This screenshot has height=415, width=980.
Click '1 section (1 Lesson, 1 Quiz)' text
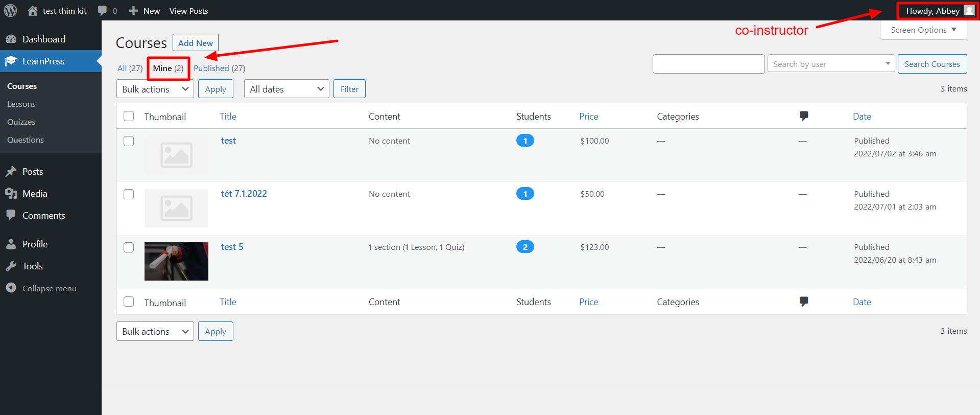(x=417, y=247)
